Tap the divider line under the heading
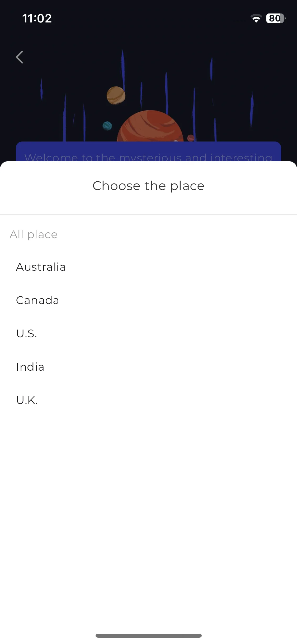 [148, 214]
